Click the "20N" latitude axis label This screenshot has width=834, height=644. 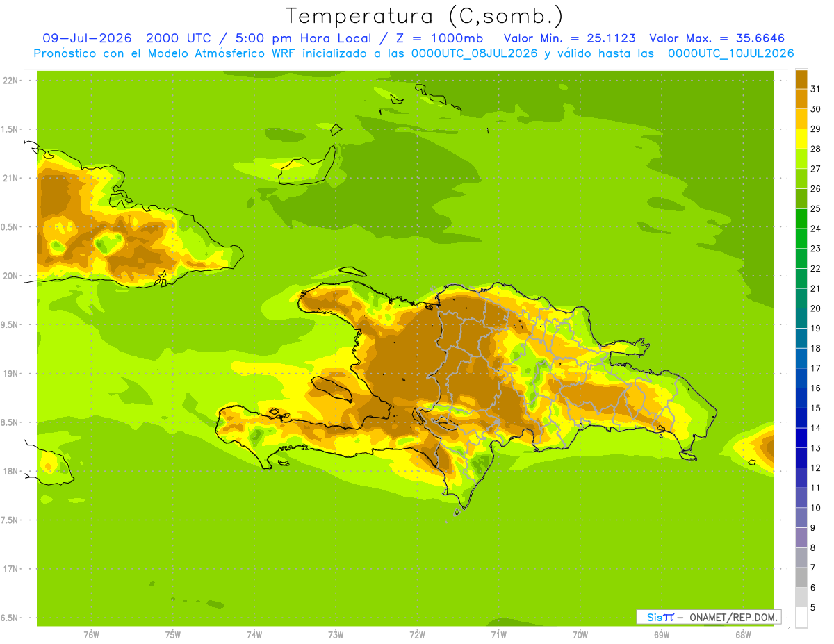11,276
